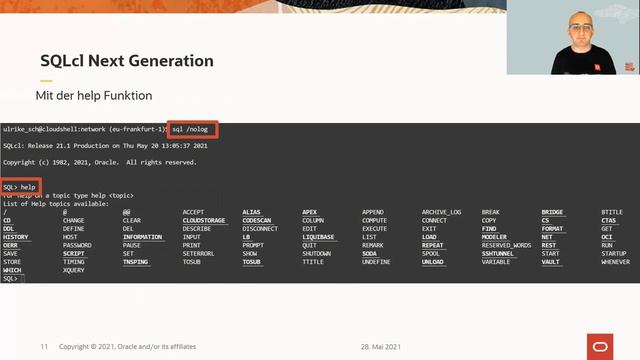Click the BRIDGE help topic
The width and height of the screenshot is (640, 360).
click(x=552, y=212)
